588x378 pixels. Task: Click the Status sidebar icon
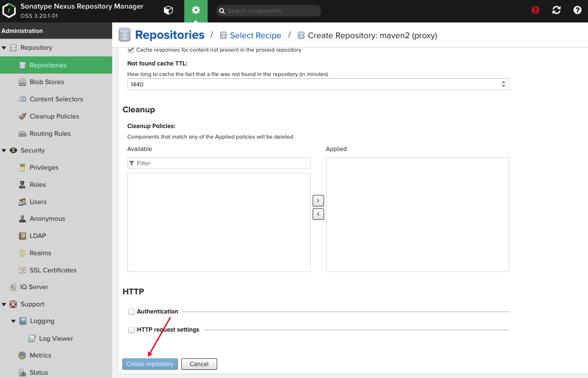[22, 373]
